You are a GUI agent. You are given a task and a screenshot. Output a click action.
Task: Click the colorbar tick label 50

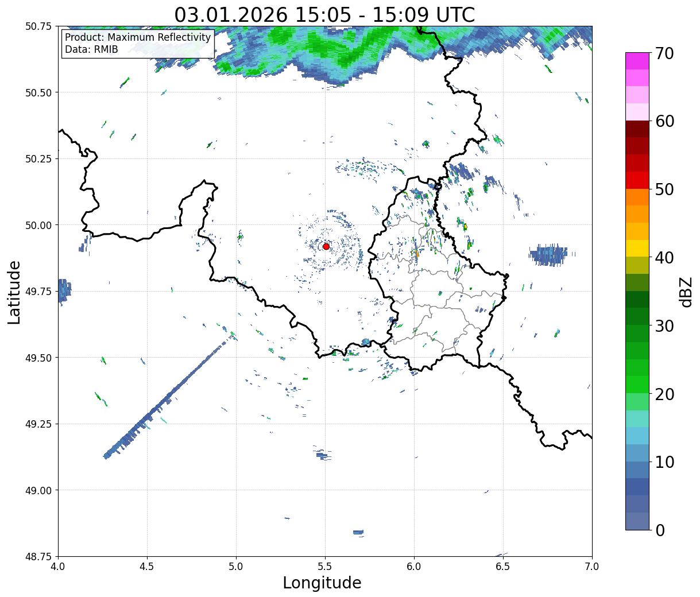pyautogui.click(x=664, y=189)
